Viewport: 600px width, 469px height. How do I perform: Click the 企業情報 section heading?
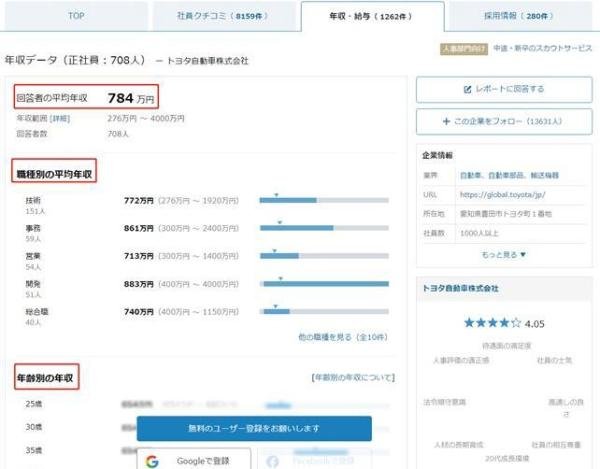click(x=437, y=155)
